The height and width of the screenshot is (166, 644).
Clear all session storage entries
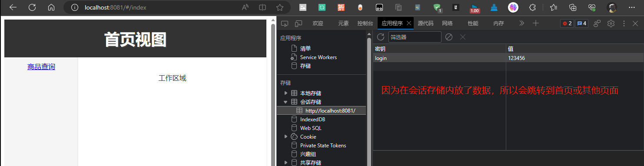pos(449,37)
